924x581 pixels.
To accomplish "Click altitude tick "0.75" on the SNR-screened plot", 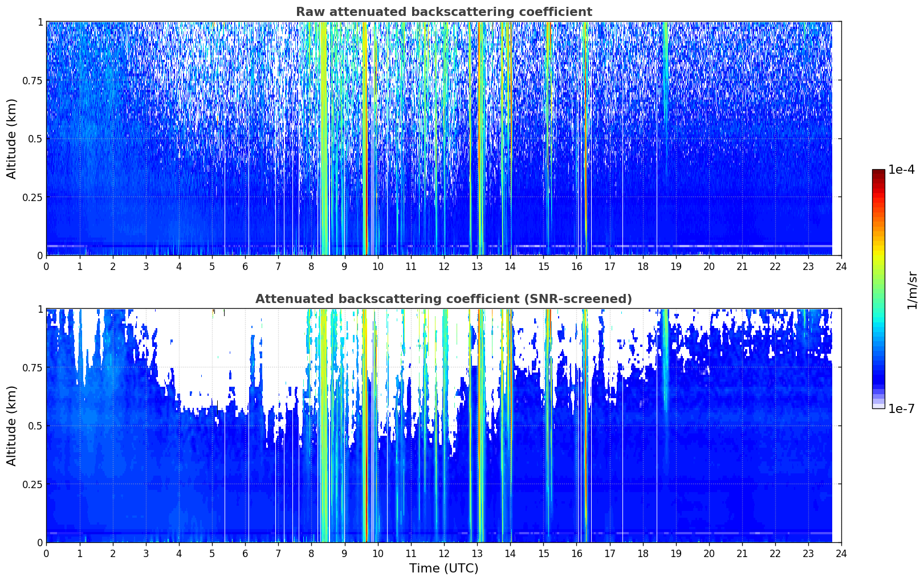I will pos(33,367).
